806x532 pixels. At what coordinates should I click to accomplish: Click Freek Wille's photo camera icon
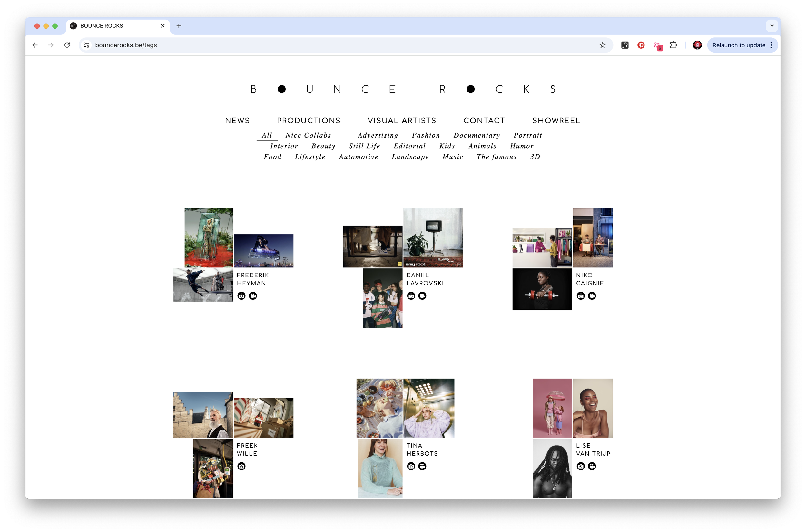coord(241,466)
